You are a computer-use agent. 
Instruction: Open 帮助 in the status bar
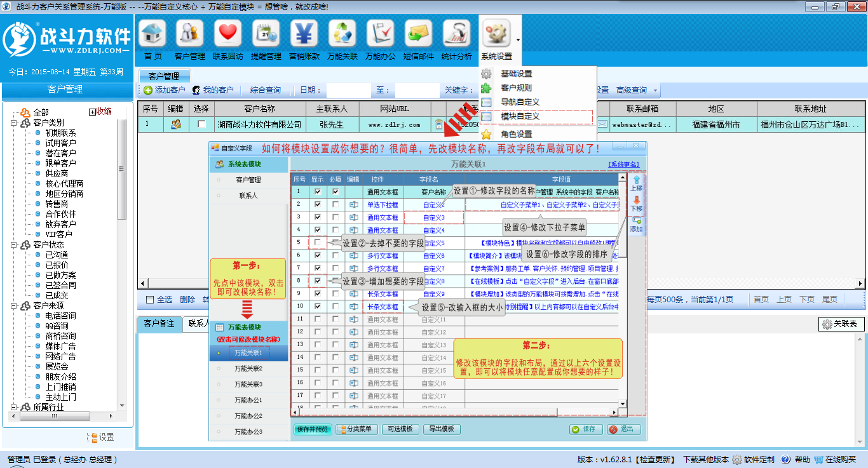click(x=796, y=460)
